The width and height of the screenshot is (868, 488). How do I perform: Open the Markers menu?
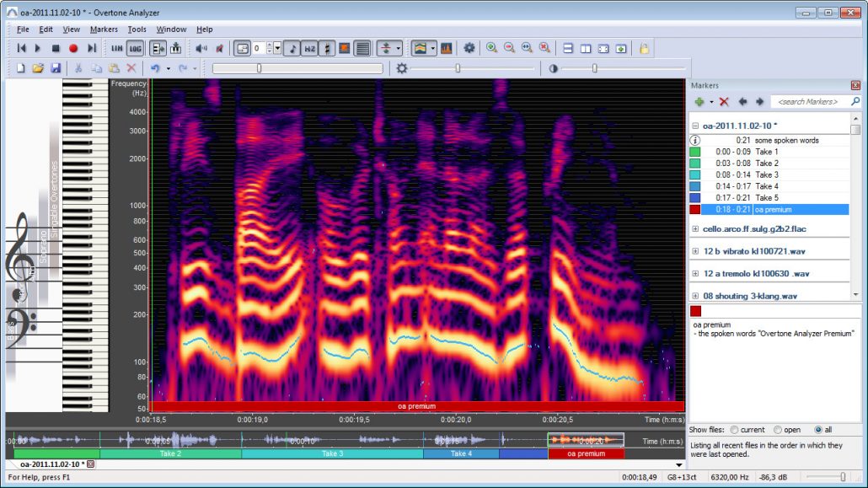click(x=104, y=29)
